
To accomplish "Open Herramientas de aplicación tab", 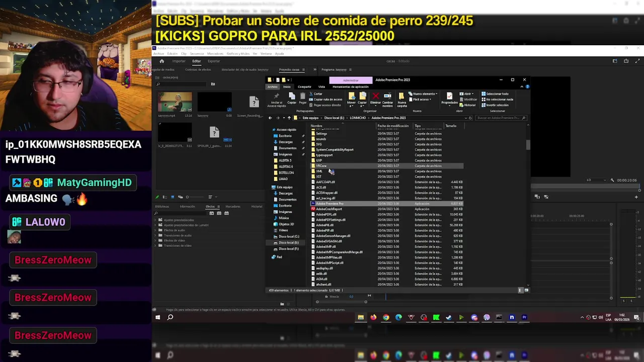I will (x=351, y=87).
